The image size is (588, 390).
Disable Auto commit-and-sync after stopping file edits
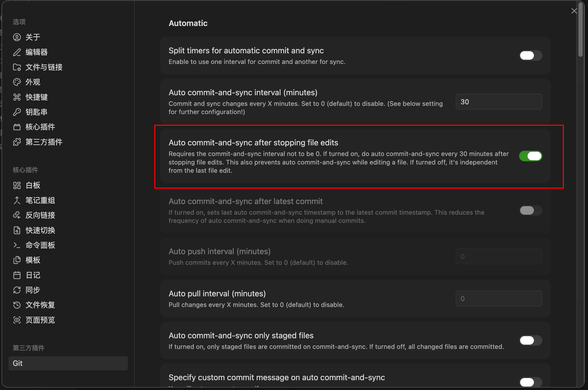click(x=530, y=156)
